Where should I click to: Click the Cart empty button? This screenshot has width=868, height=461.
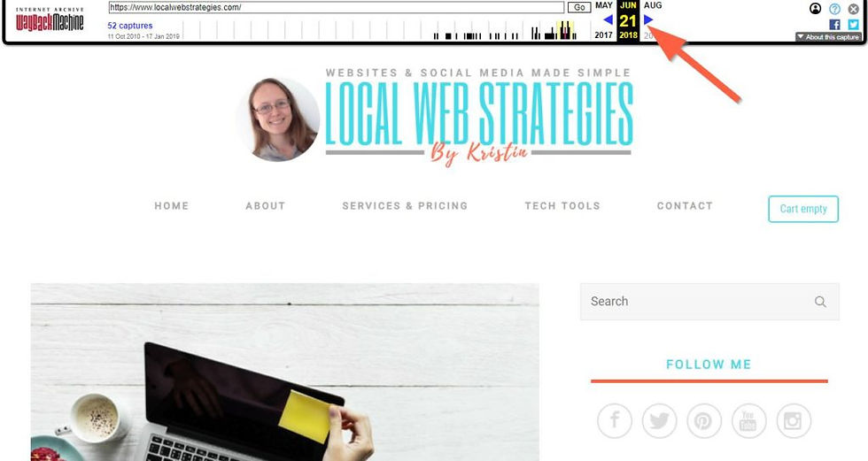click(x=803, y=209)
